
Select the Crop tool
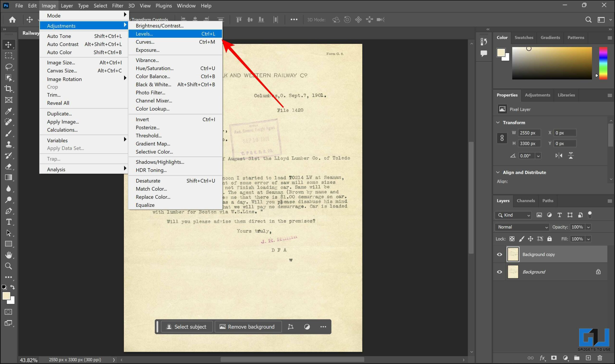[9, 89]
